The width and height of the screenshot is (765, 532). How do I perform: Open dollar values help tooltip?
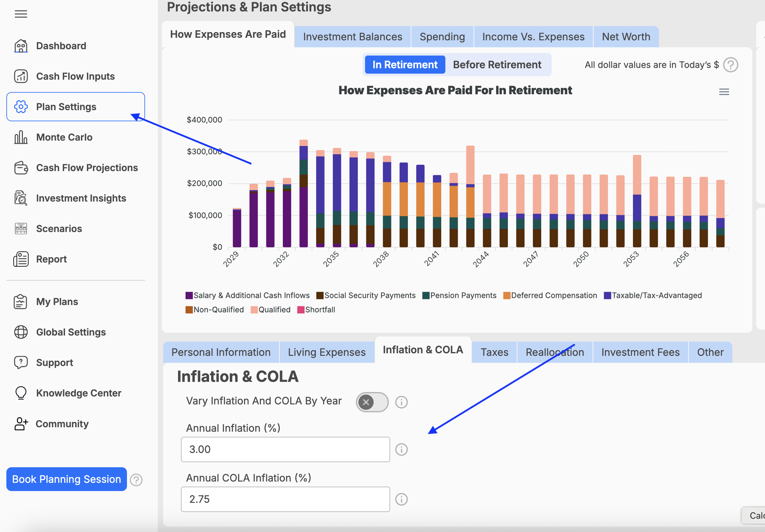(x=731, y=65)
